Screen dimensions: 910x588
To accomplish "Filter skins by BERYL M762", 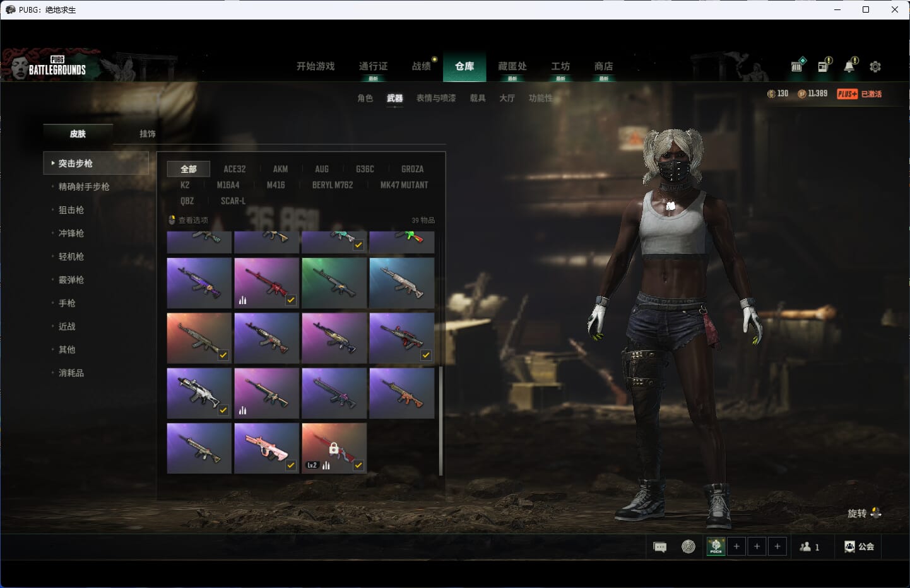I will [333, 185].
